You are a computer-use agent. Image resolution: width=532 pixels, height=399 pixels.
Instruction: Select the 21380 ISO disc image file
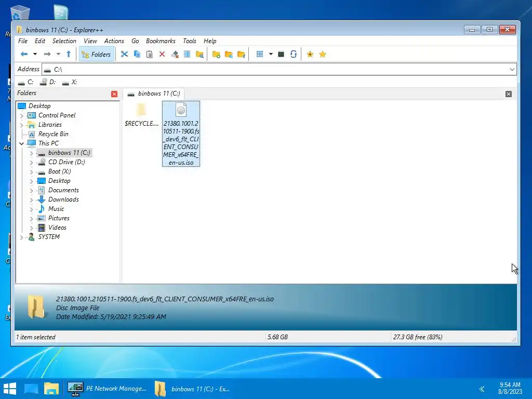(x=181, y=134)
